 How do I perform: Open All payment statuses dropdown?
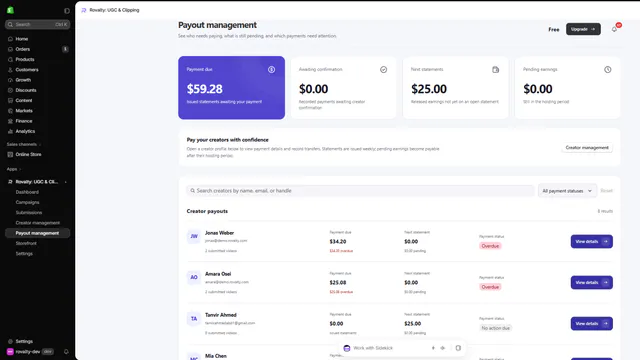tap(567, 191)
